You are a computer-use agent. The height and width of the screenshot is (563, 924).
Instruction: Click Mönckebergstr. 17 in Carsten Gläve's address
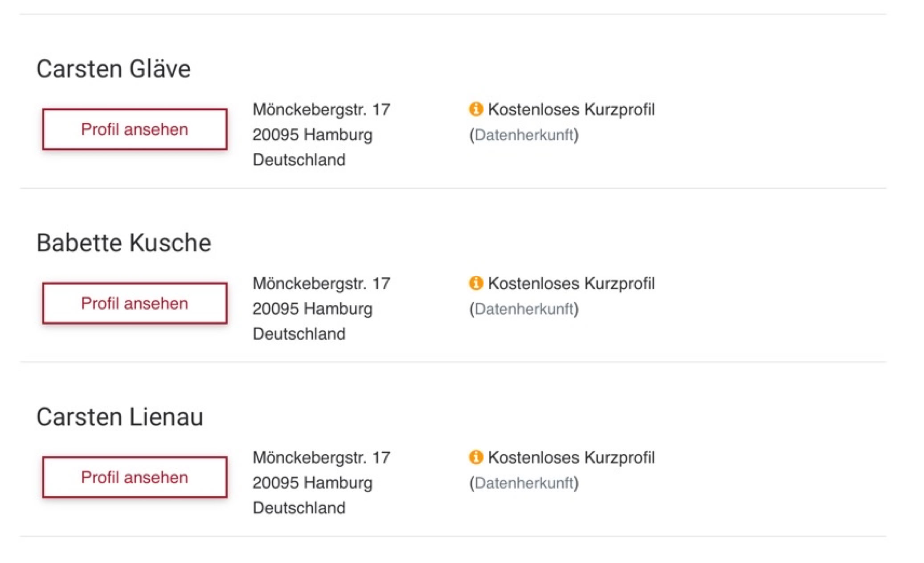(x=321, y=110)
